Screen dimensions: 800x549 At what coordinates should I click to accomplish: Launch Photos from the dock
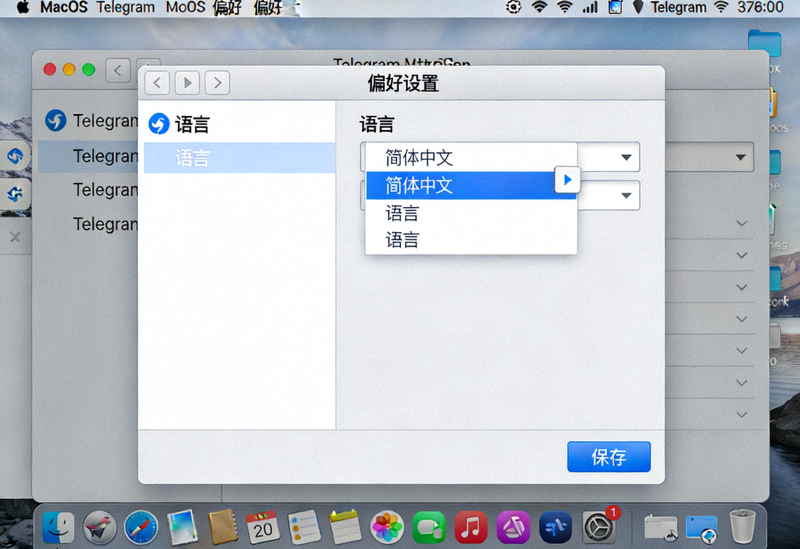[387, 527]
